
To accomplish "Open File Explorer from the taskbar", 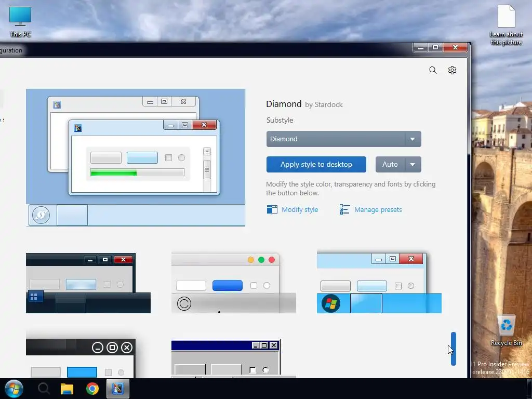I will 67,389.
